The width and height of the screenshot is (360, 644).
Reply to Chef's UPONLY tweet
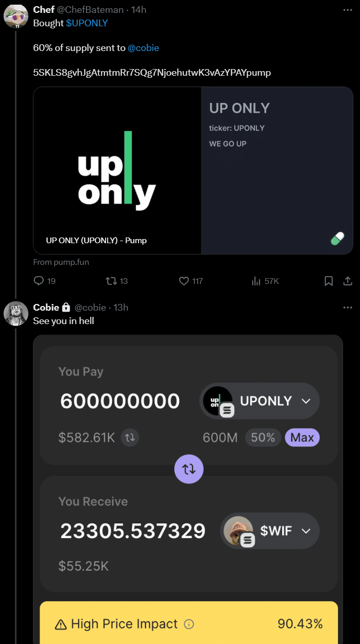pyautogui.click(x=39, y=281)
